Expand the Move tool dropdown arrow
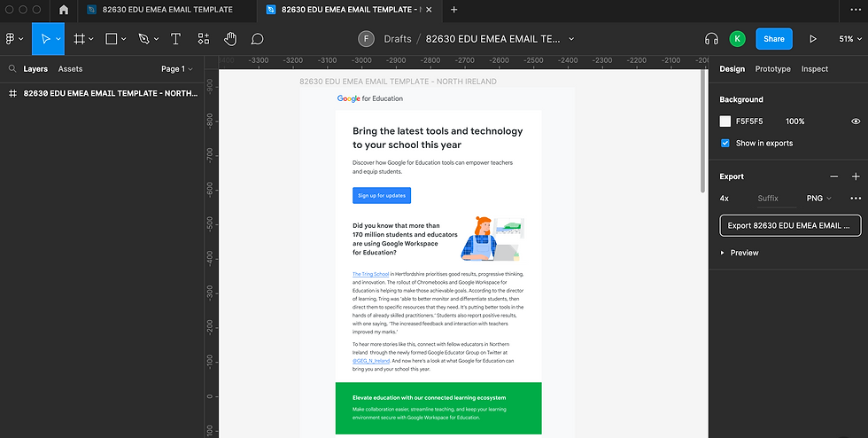868x438 pixels. 58,39
